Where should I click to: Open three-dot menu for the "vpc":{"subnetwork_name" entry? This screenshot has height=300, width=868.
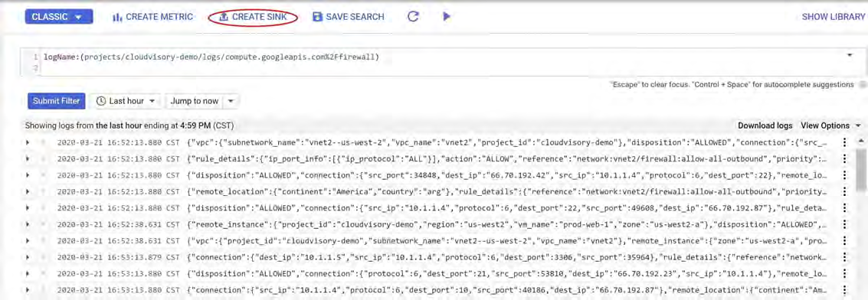(845, 142)
